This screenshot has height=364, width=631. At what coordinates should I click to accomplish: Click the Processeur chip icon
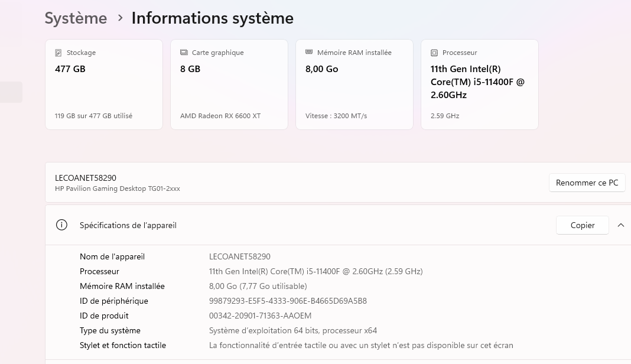point(434,53)
